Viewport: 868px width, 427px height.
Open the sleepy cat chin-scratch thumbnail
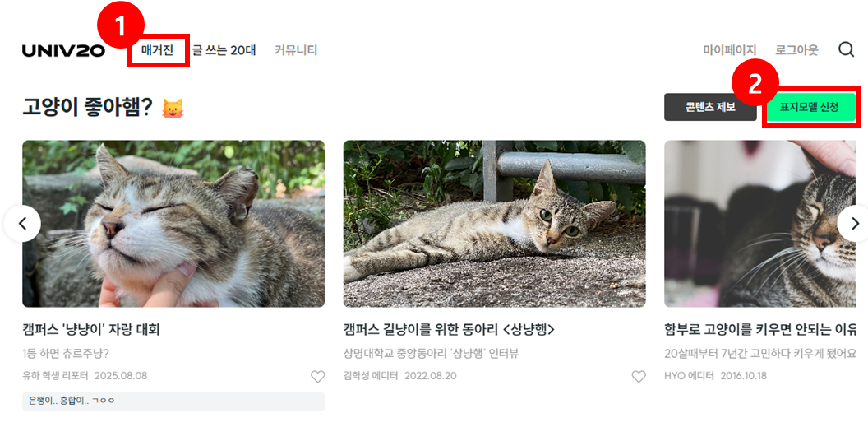173,224
